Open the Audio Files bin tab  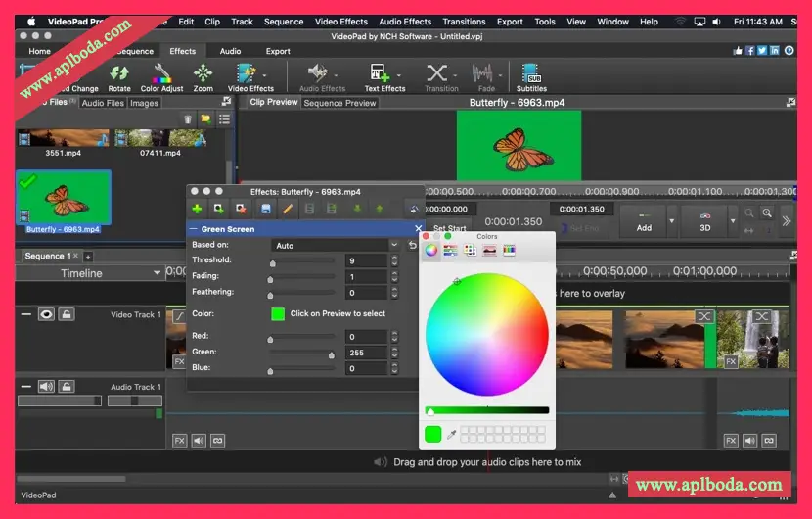coord(103,103)
